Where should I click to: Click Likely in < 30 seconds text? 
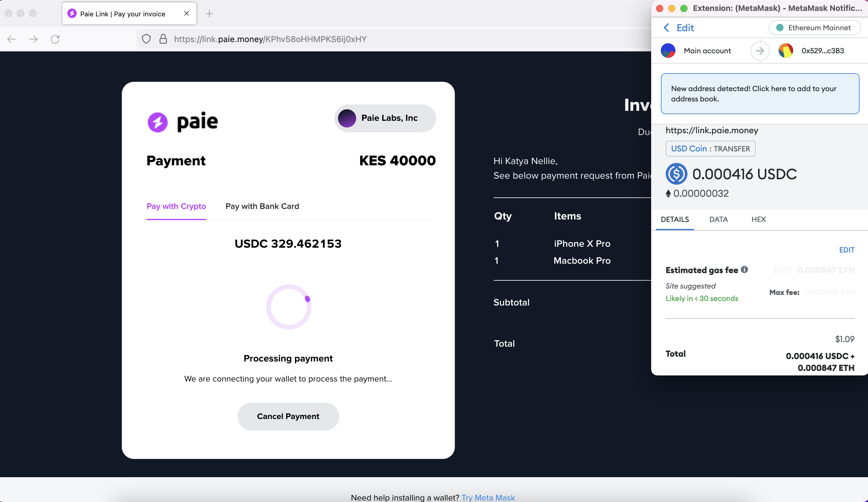(702, 299)
